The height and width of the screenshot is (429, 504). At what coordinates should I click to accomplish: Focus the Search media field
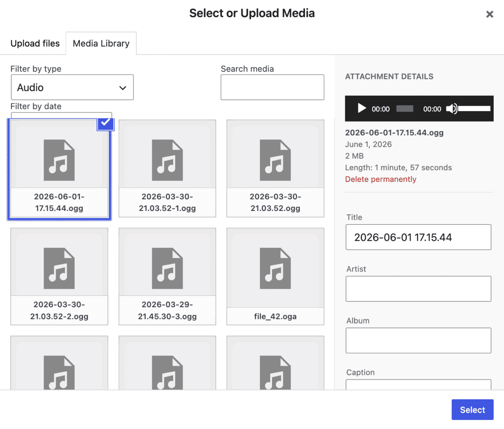(x=272, y=87)
